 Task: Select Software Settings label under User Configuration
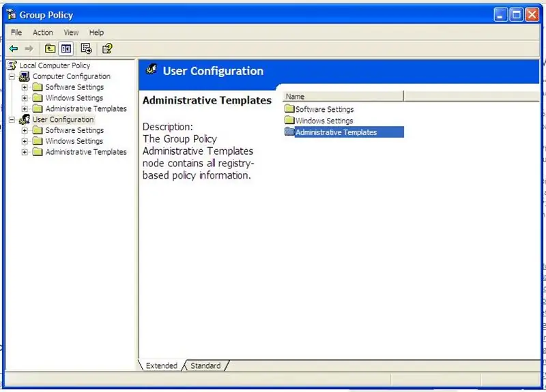74,130
